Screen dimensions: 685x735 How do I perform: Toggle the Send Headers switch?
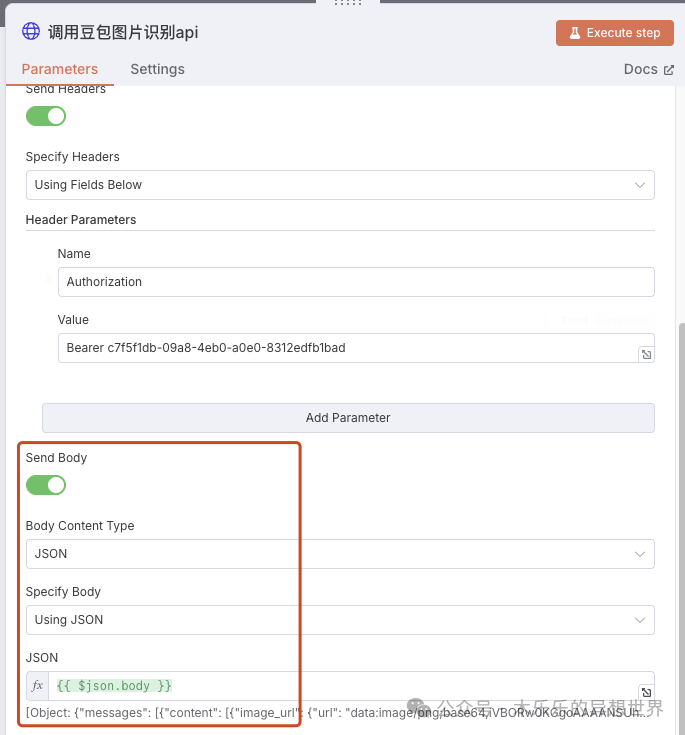pyautogui.click(x=46, y=116)
